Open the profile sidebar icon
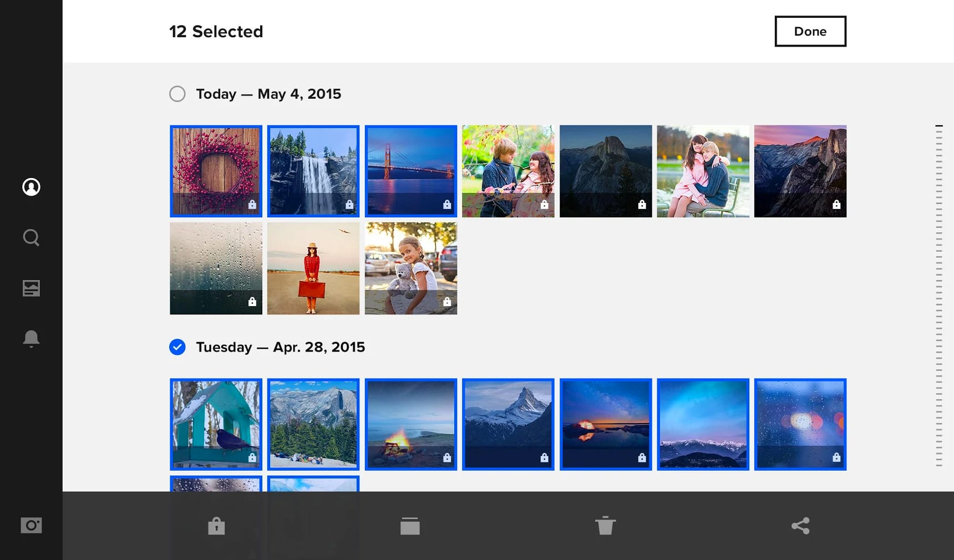The height and width of the screenshot is (560, 954). click(x=32, y=187)
